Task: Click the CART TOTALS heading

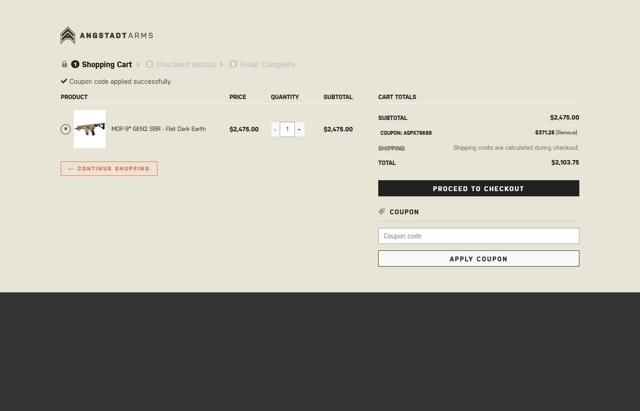Action: (x=397, y=97)
